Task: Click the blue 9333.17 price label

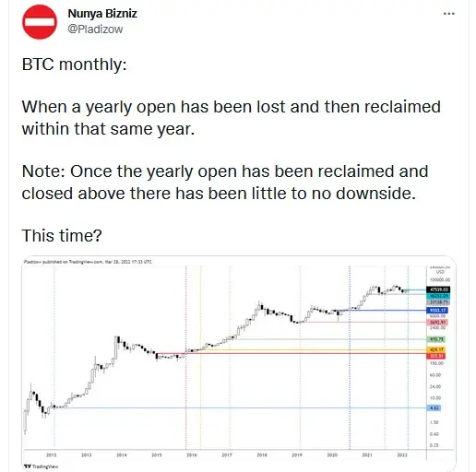Action: point(437,311)
